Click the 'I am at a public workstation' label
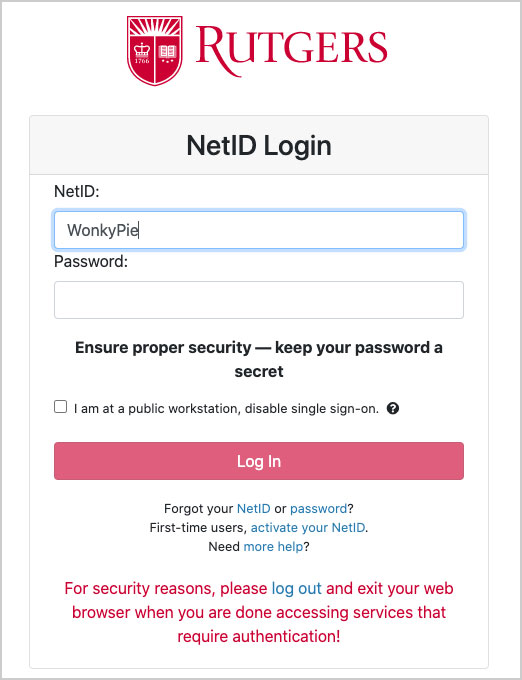522x680 pixels. click(226, 409)
